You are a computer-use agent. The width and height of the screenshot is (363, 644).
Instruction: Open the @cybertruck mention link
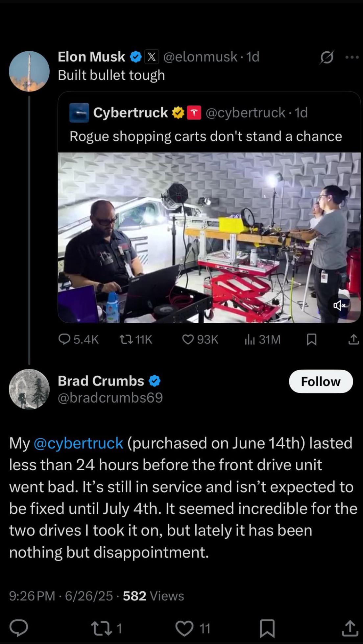click(x=79, y=443)
